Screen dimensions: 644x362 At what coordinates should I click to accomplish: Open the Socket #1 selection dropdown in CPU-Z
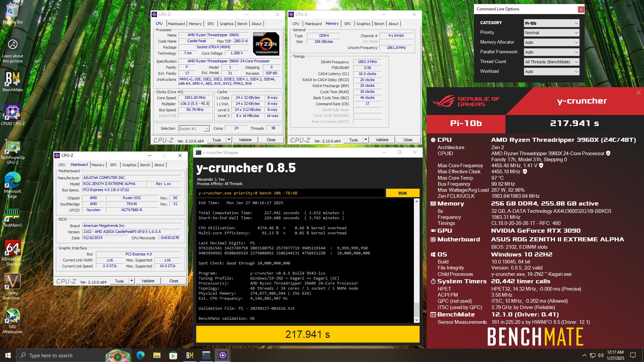point(194,129)
